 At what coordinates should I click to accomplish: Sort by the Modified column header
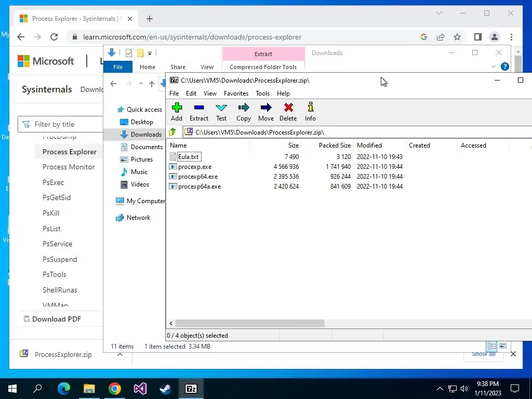tap(379, 145)
